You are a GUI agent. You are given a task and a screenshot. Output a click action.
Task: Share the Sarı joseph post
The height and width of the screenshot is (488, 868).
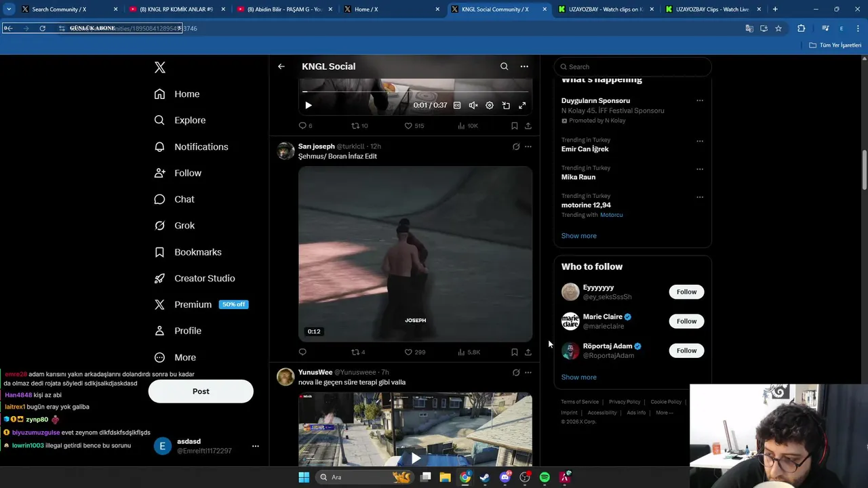coord(528,352)
